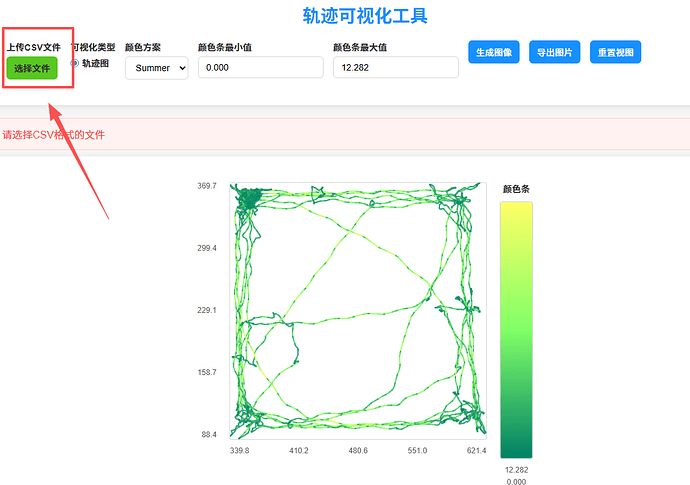This screenshot has height=485, width=690.
Task: Click the 颜色方案 label text
Action: point(143,47)
